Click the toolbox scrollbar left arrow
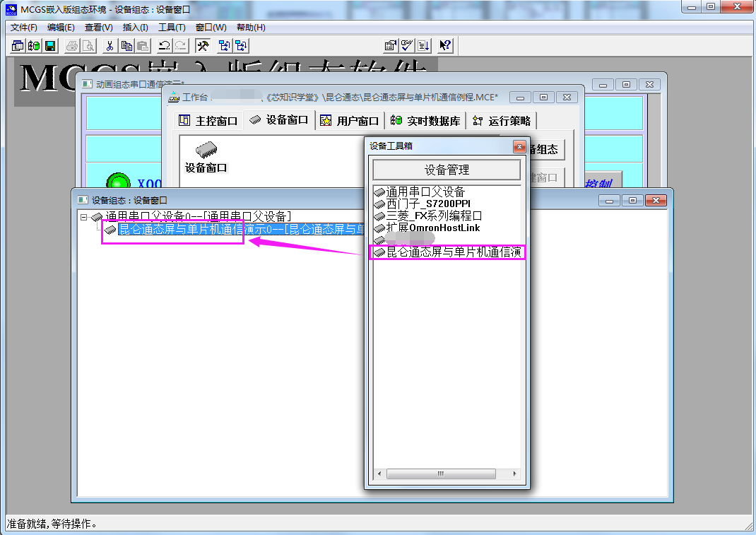The image size is (756, 535). point(379,474)
